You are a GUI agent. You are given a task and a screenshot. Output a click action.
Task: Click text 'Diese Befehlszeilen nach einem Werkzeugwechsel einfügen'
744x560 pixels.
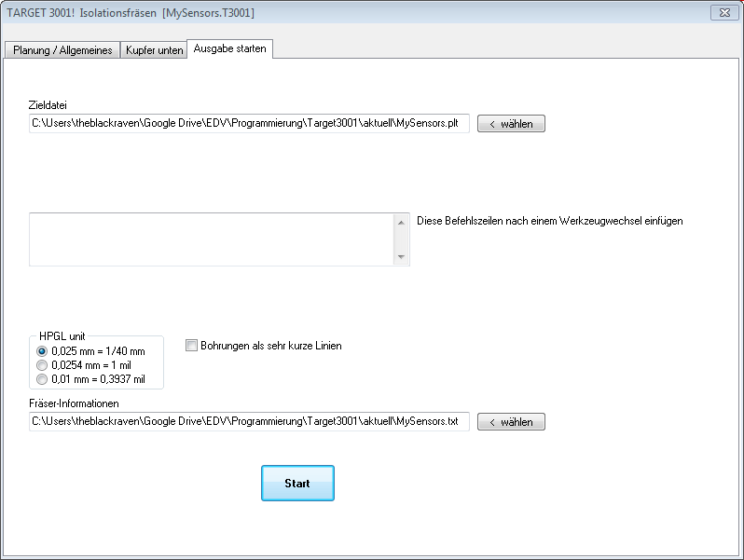pyautogui.click(x=550, y=221)
